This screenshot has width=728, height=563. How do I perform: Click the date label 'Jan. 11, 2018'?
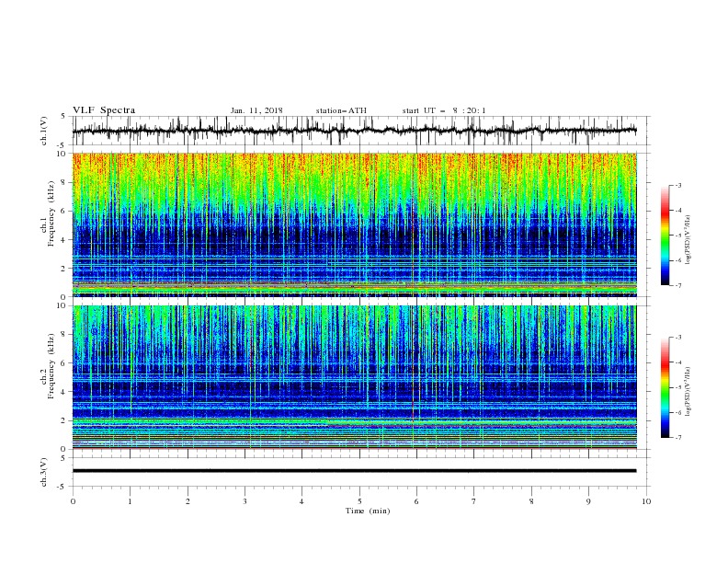256,110
